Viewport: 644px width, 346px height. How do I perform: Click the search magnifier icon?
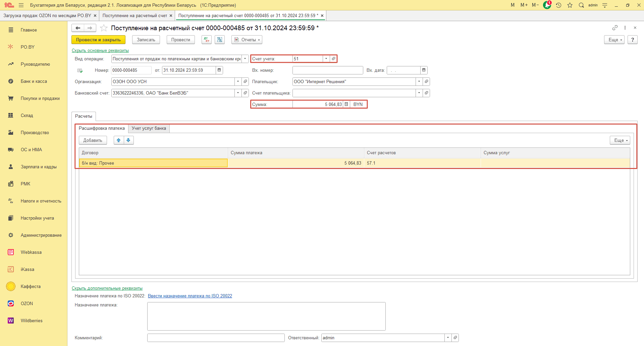(581, 5)
